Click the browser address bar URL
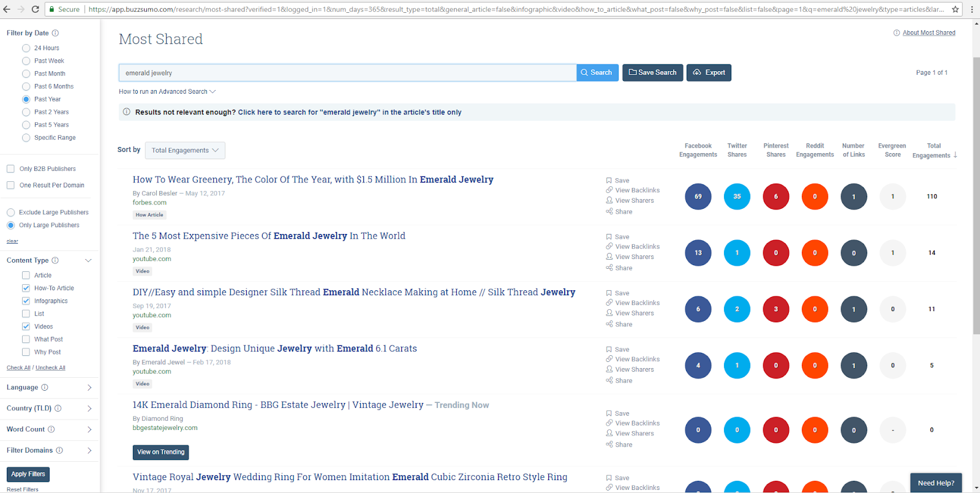The height and width of the screenshot is (493, 980). [x=516, y=9]
